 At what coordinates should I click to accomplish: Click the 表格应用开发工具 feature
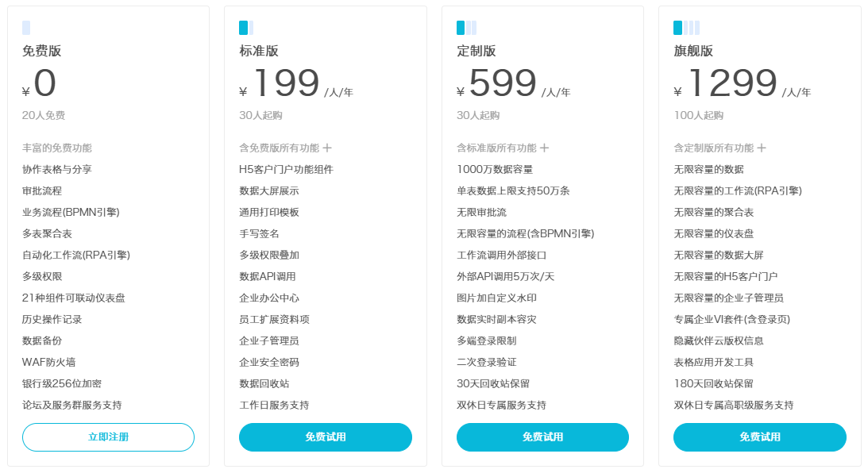[x=713, y=362]
